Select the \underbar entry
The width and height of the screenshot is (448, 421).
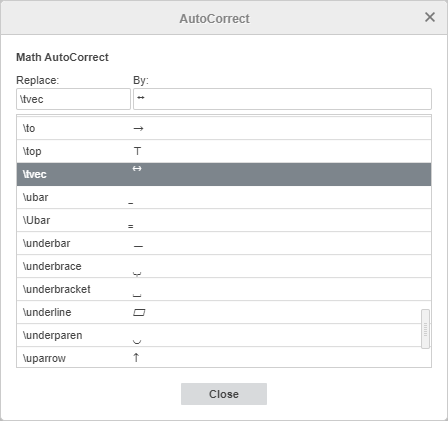(x=224, y=243)
